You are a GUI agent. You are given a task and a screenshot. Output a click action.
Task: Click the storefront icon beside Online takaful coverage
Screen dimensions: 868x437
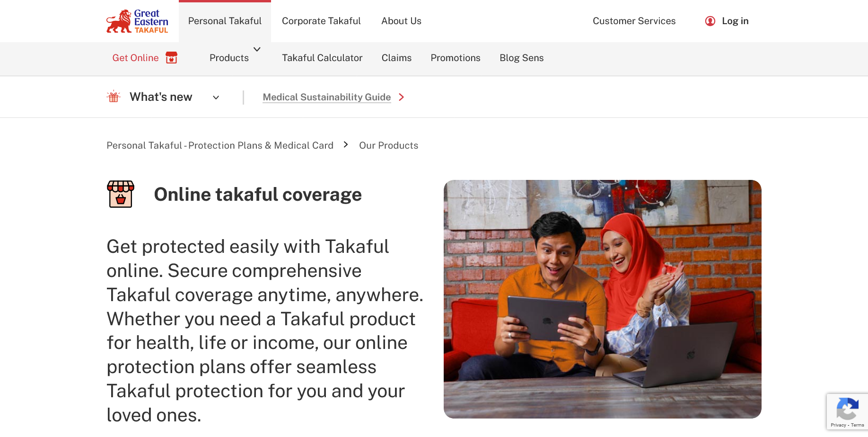click(x=121, y=194)
